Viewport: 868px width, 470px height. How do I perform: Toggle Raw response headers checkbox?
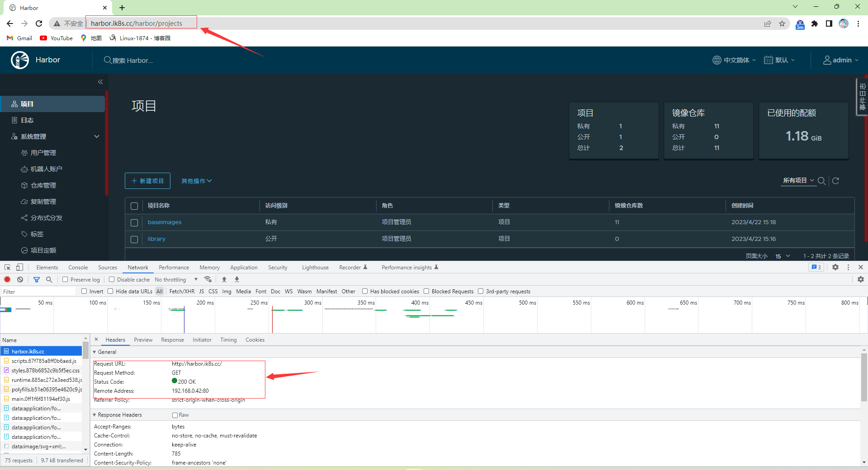pos(175,415)
